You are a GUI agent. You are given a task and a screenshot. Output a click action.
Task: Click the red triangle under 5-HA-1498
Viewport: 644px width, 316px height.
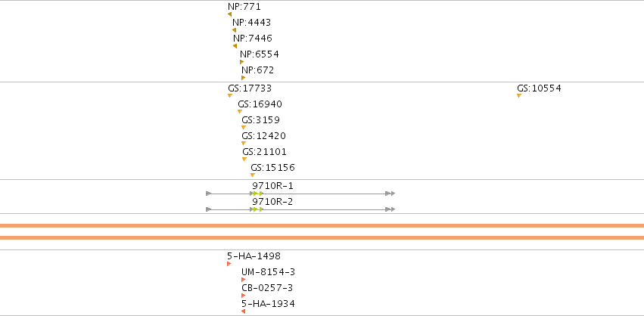click(x=229, y=264)
